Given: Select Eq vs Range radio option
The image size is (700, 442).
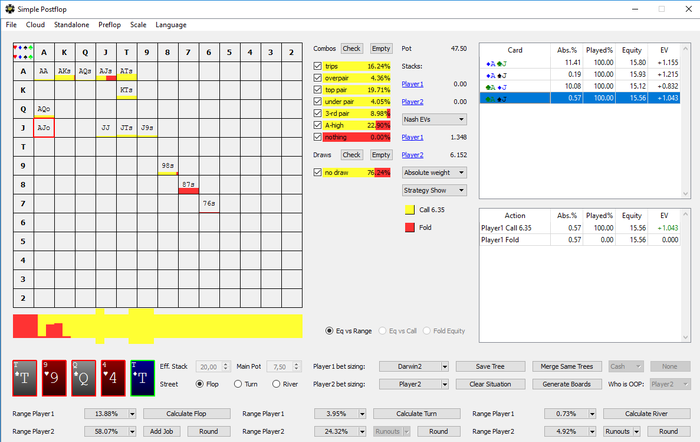Looking at the screenshot, I should [329, 331].
